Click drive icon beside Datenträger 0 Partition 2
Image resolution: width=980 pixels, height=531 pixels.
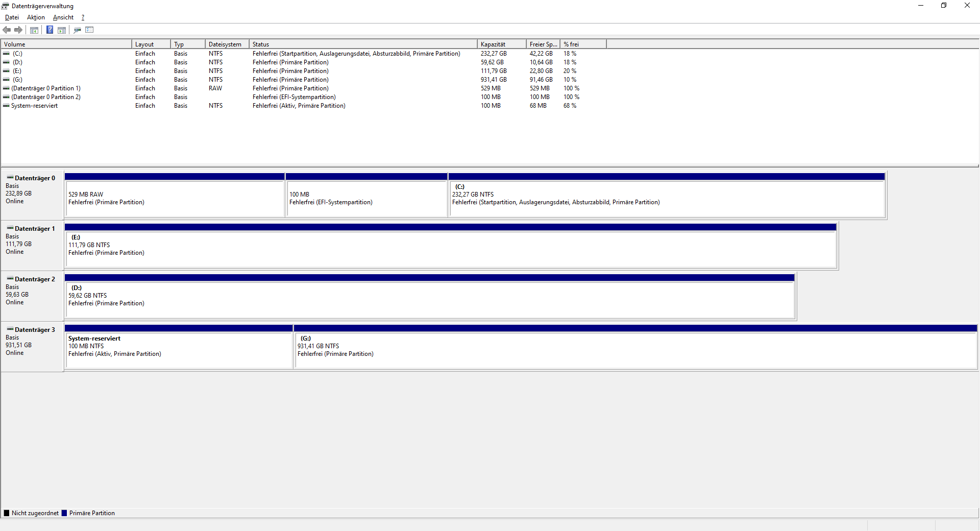tap(6, 97)
